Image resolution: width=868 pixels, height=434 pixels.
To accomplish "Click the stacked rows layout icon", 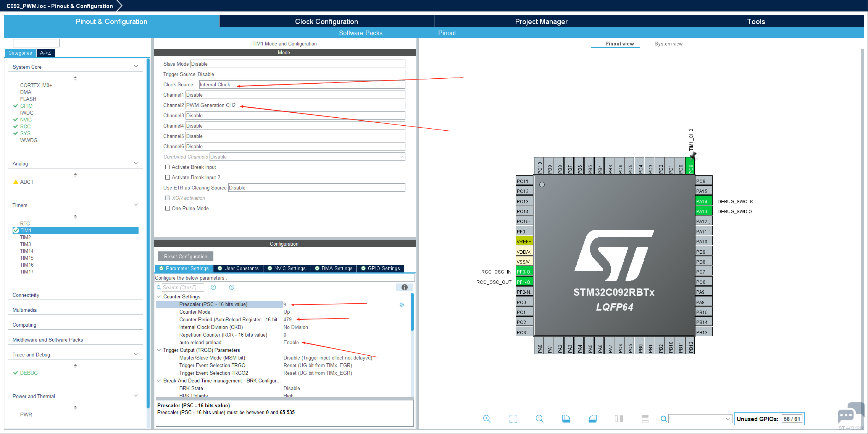I will [645, 419].
